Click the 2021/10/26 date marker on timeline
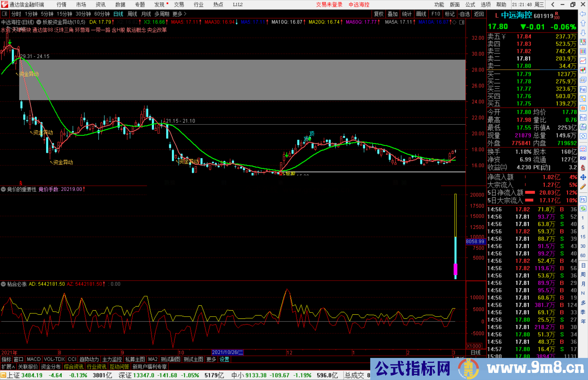Viewport: 588px width, 380px height. 227,352
